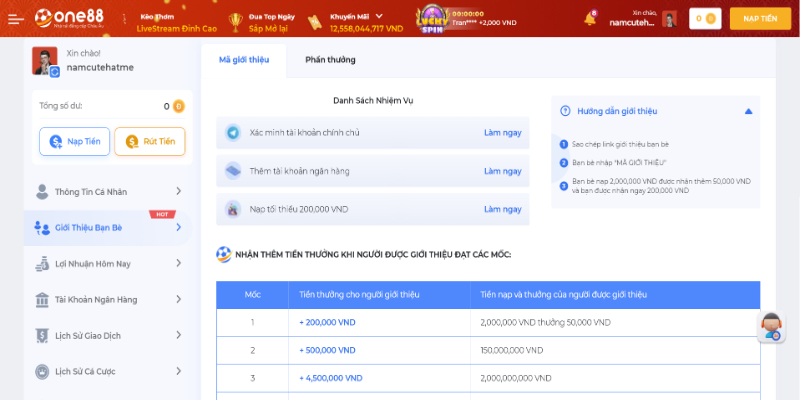Open the hamburger menu icon

click(16, 19)
